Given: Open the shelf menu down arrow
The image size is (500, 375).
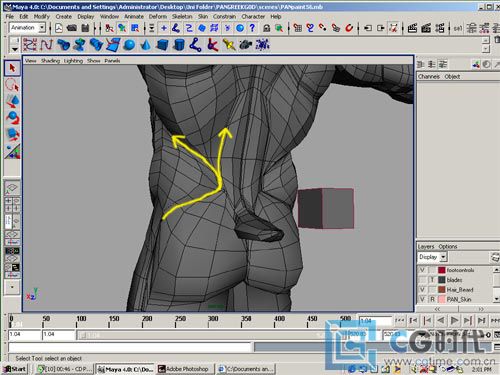Looking at the screenshot, I should tap(14, 49).
